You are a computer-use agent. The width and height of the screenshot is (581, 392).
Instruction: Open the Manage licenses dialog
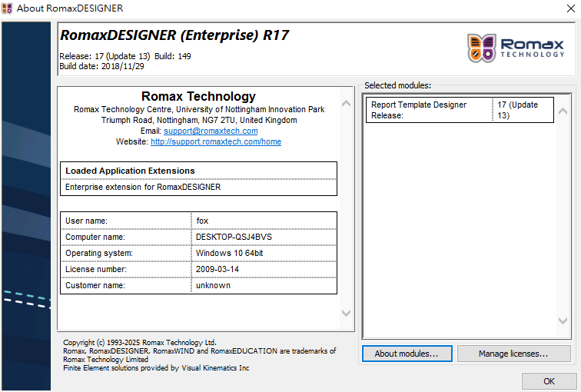coord(513,354)
